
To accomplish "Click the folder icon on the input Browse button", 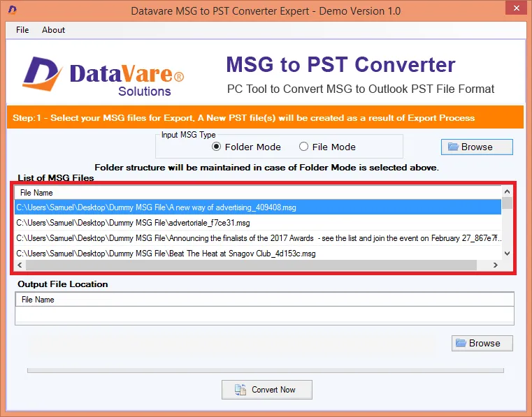I will [x=453, y=147].
